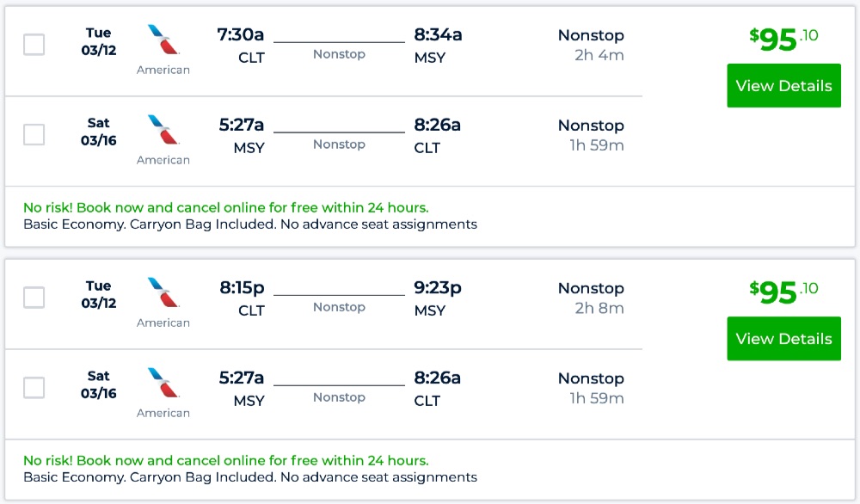Select the checkbox for the 7:30a departure
Screen dimensions: 860x504
click(x=34, y=45)
